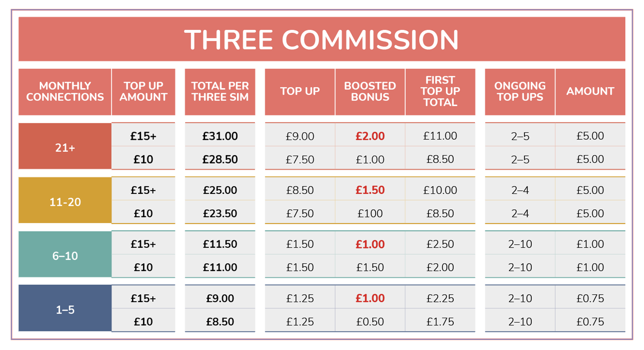This screenshot has width=644, height=350.
Task: Select the £9.00 total in the 1–5 tier
Action: (220, 299)
